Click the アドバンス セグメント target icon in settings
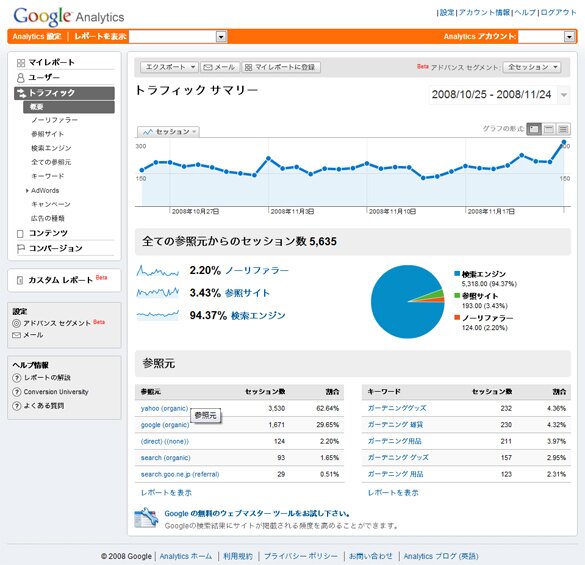This screenshot has width=585, height=565. pyautogui.click(x=16, y=323)
